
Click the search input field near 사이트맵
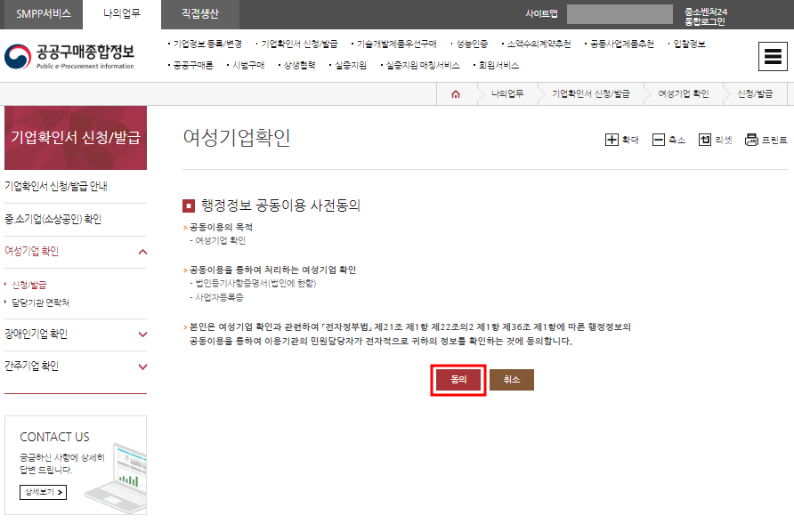[621, 14]
